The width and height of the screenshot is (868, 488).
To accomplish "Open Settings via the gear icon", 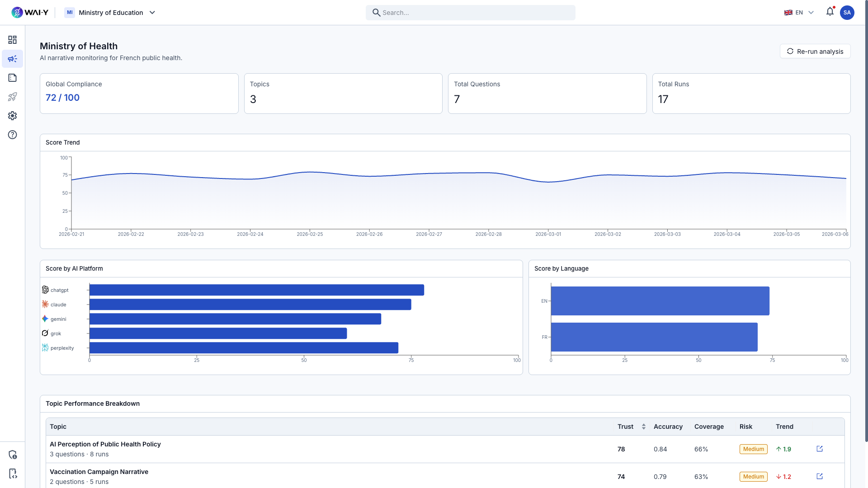I will pyautogui.click(x=12, y=116).
